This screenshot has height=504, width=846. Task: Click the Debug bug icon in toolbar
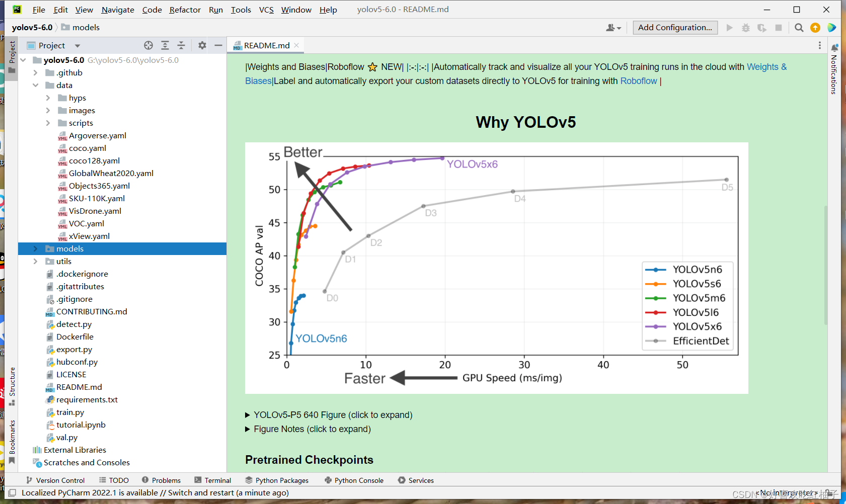(x=746, y=28)
